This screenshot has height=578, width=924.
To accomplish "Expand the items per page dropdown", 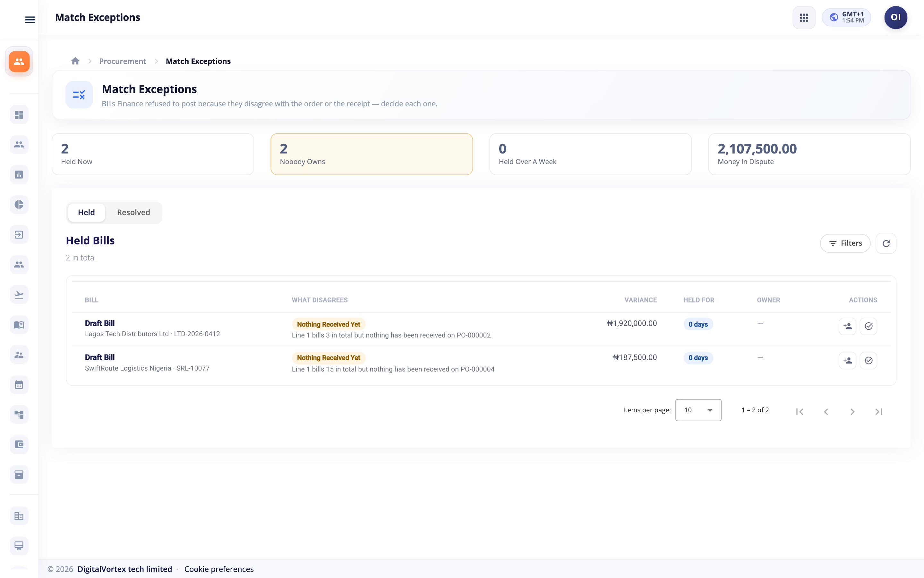I will point(698,410).
